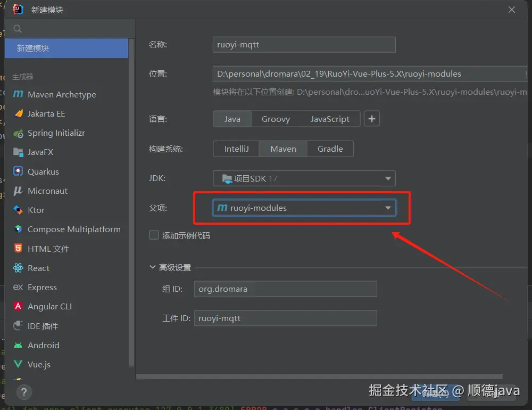Select JavaScript as the language
This screenshot has height=410, width=532.
point(330,119)
